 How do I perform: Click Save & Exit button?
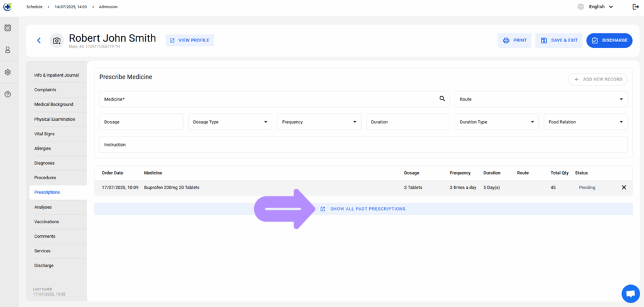click(559, 40)
